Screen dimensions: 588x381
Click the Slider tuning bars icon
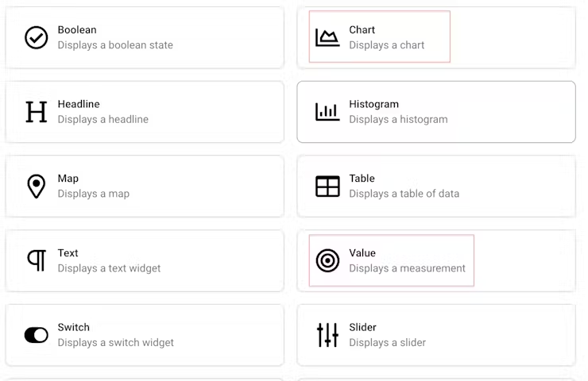327,335
